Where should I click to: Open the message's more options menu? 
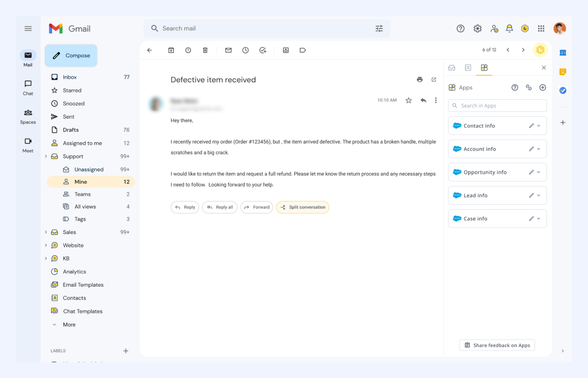(x=436, y=100)
